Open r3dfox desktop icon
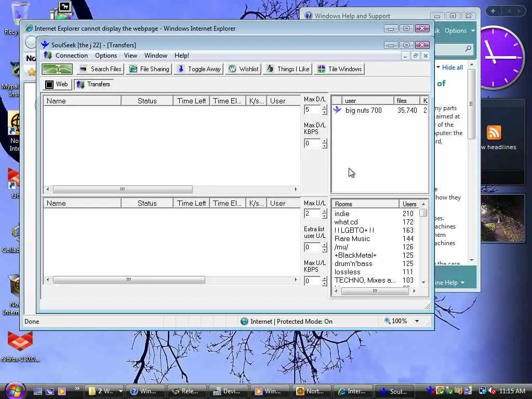 click(20, 347)
